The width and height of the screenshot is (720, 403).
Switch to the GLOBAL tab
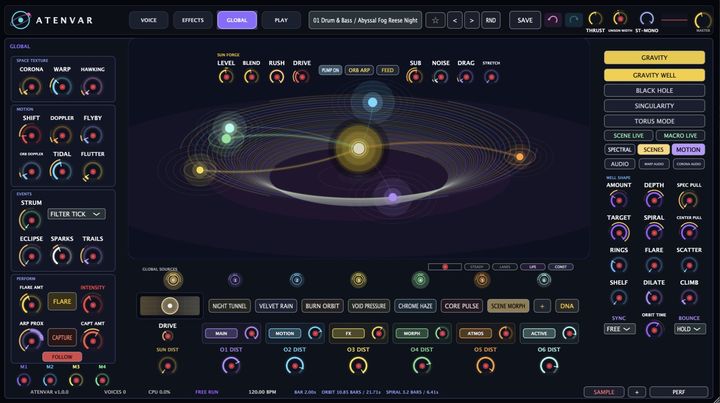click(x=236, y=20)
